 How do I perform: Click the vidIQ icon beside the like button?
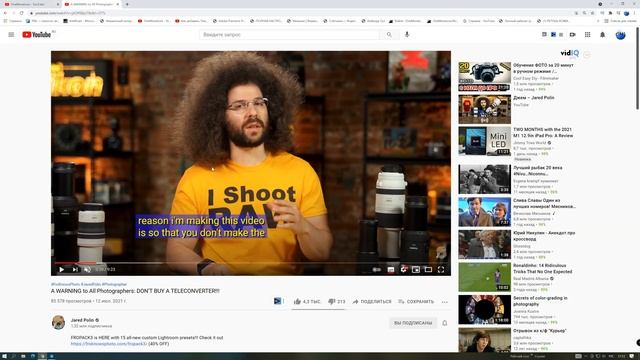click(x=278, y=301)
